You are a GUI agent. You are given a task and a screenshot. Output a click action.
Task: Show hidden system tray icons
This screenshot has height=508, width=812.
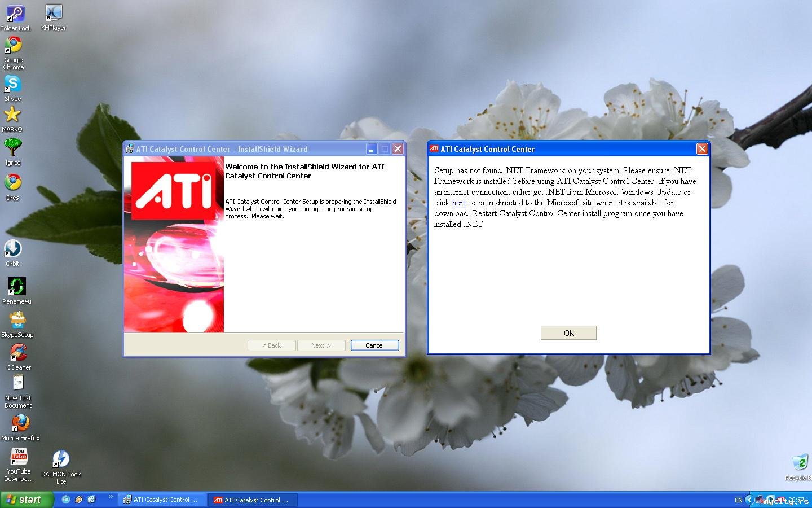(749, 500)
